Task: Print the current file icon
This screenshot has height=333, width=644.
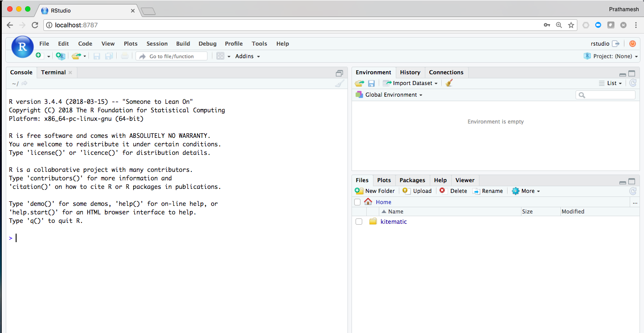Action: 125,56
